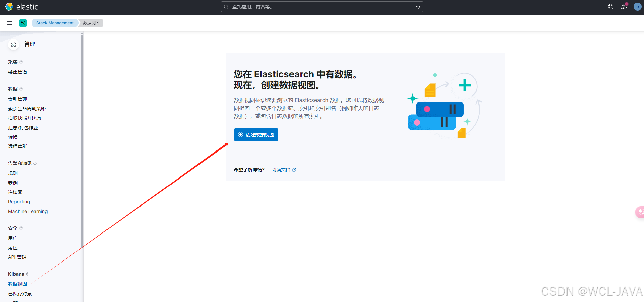644x302 pixels.
Task: Open Reporting in the sidebar
Action: click(19, 202)
